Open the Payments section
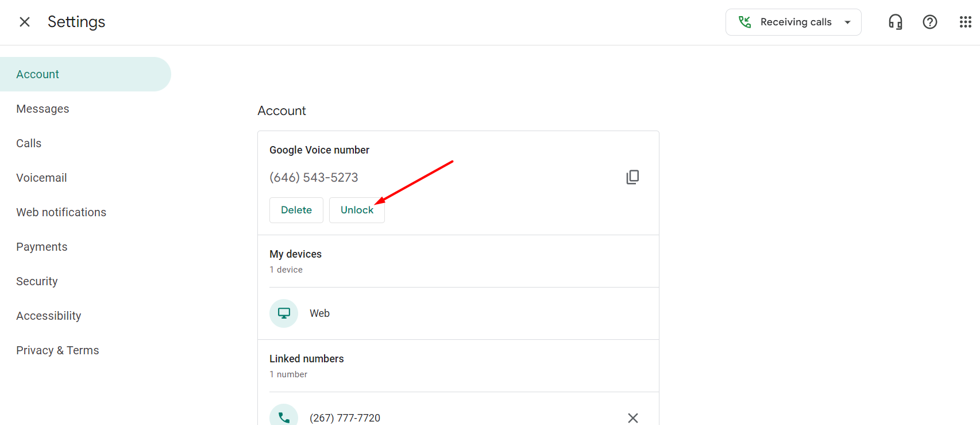This screenshot has height=425, width=980. click(42, 247)
